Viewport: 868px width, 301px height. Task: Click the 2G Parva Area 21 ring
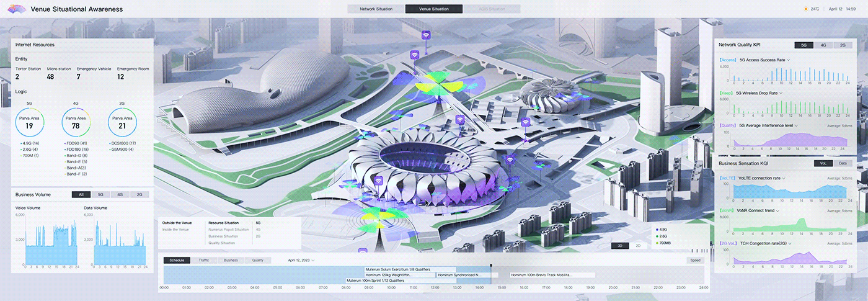click(122, 124)
